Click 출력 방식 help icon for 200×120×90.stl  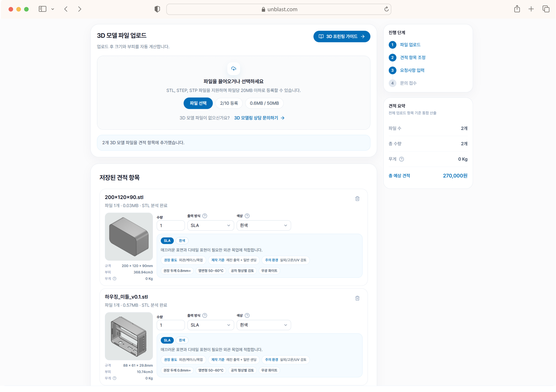point(205,216)
